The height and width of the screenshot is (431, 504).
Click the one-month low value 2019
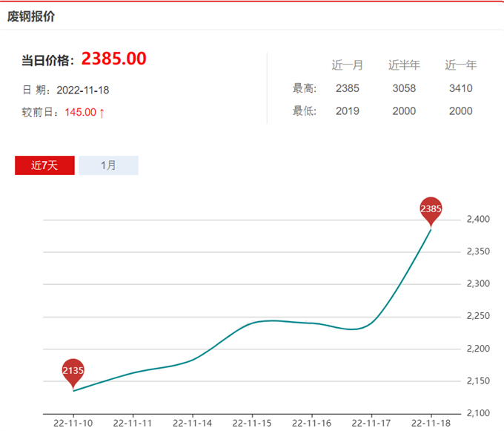(348, 111)
